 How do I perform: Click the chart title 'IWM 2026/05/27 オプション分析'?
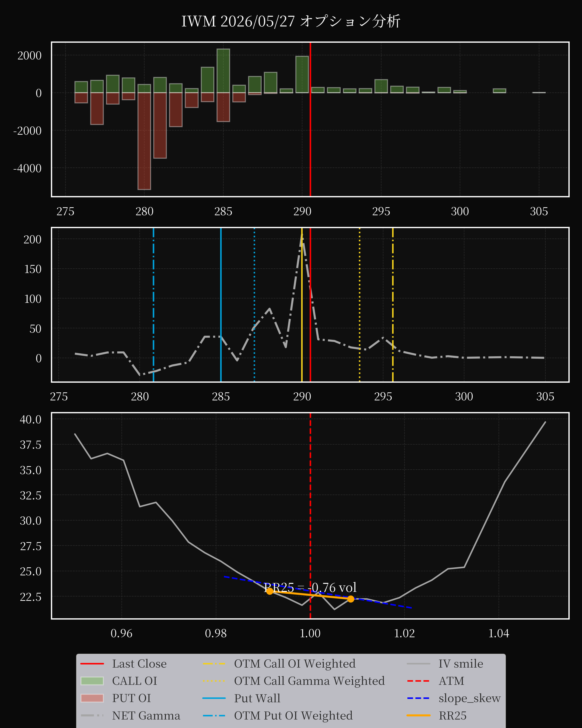[291, 21]
